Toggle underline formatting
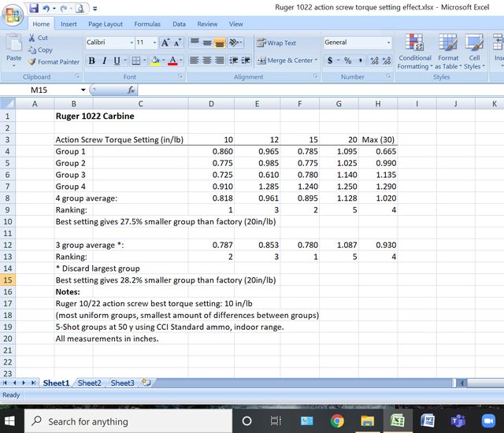504x433 pixels. pos(117,61)
